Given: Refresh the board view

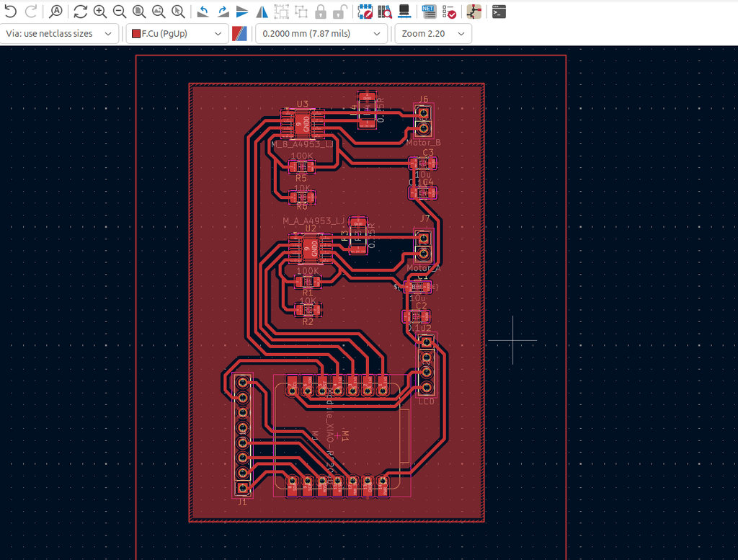Looking at the screenshot, I should pos(80,12).
